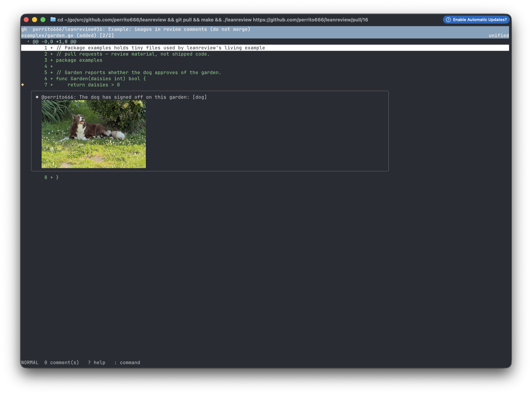The width and height of the screenshot is (532, 395).
Task: Collapse the @@ -0,0 +1,8 @@ hunk triangle
Action: tap(28, 42)
